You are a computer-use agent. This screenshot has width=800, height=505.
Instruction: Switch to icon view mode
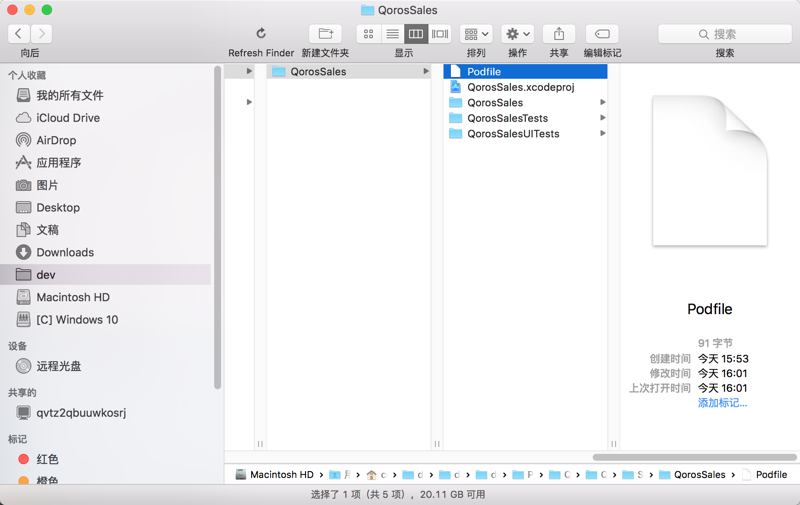368,34
